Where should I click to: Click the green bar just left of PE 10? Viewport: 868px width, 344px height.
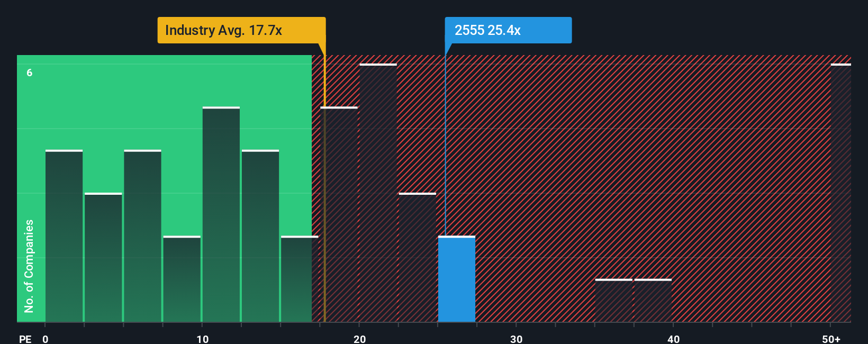point(182,279)
